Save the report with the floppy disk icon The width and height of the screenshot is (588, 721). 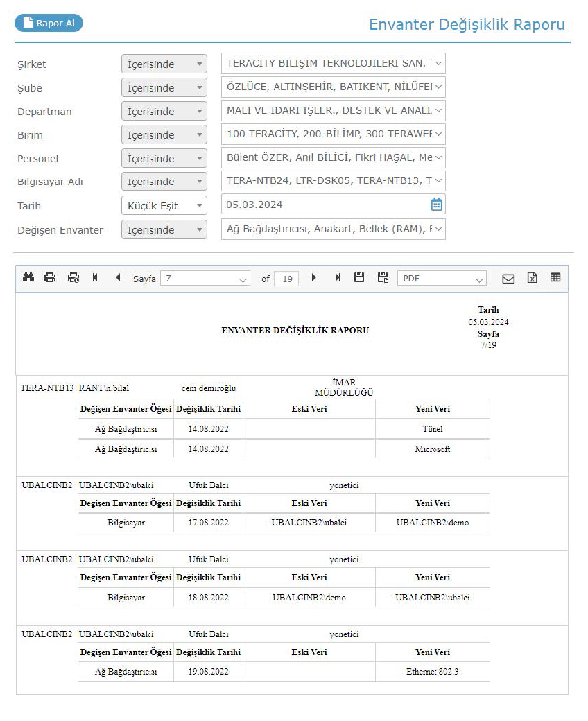(x=359, y=277)
